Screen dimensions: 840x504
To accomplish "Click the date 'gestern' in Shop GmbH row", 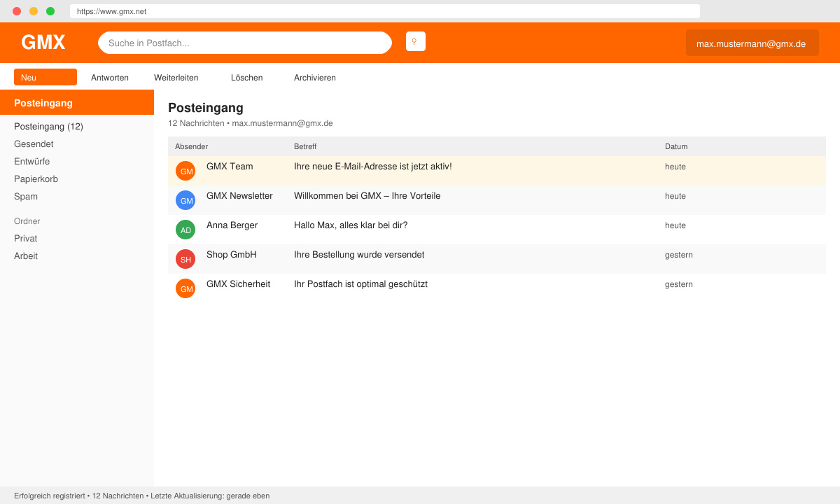I will coord(679,255).
